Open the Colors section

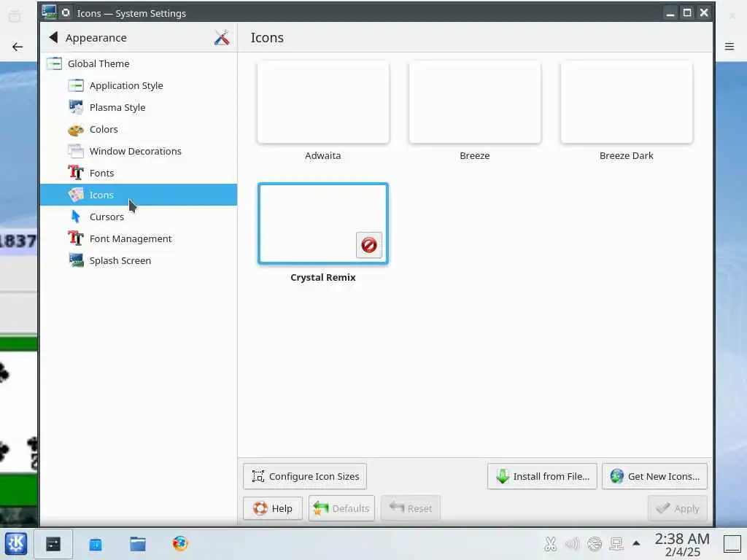tap(138, 129)
